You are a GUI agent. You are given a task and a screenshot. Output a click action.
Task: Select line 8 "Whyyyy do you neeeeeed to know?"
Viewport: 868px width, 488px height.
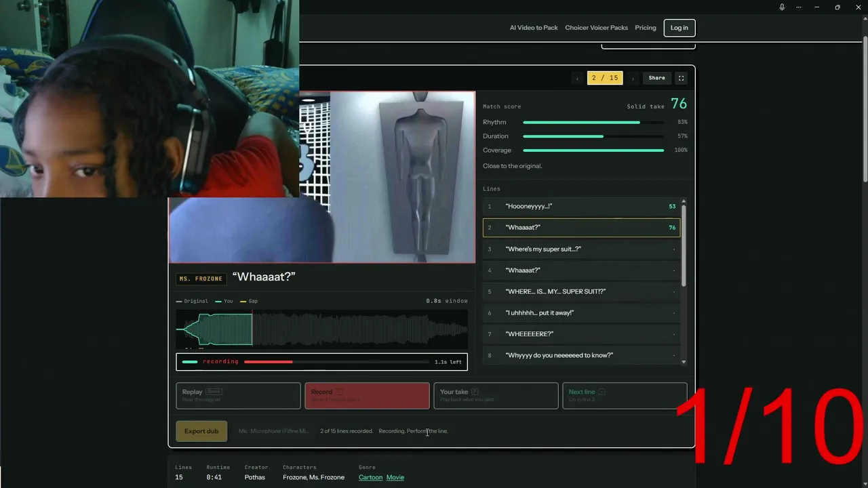(x=581, y=355)
